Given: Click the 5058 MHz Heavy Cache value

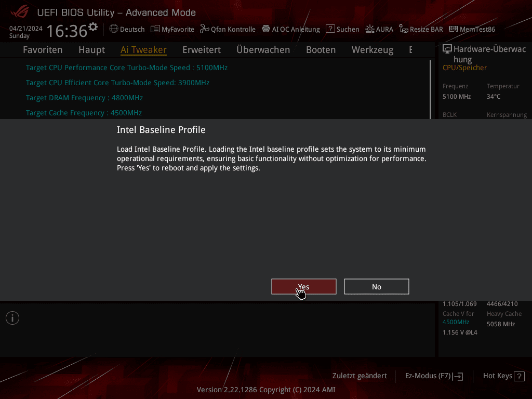Looking at the screenshot, I should (x=501, y=324).
